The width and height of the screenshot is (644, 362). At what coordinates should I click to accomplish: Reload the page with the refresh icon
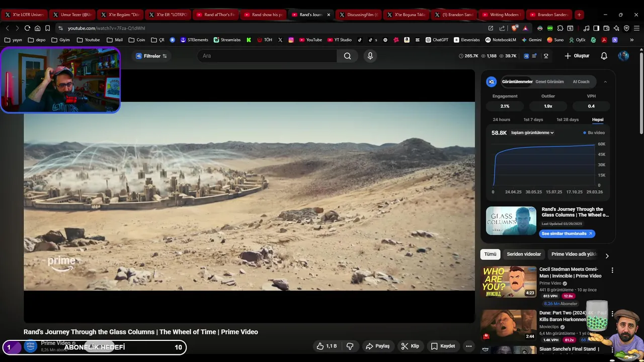pyautogui.click(x=27, y=28)
